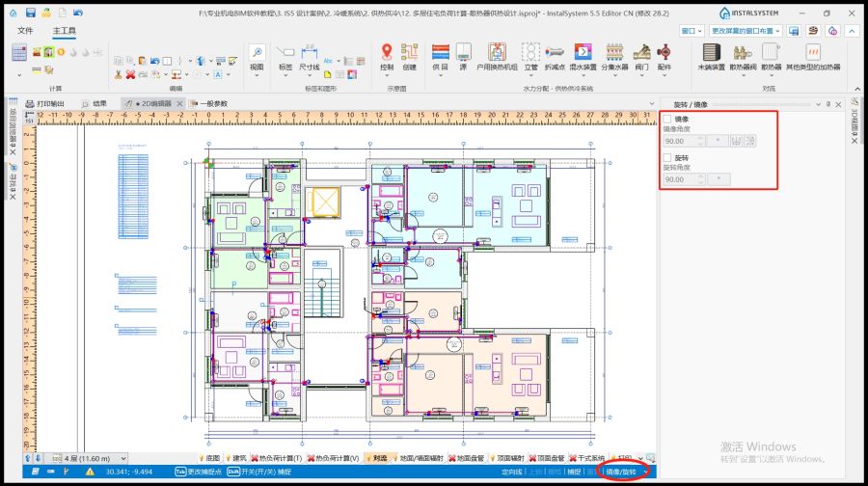868x486 pixels.
Task: Open the 旋转 / 镜像 panel options arrow
Action: [x=818, y=104]
